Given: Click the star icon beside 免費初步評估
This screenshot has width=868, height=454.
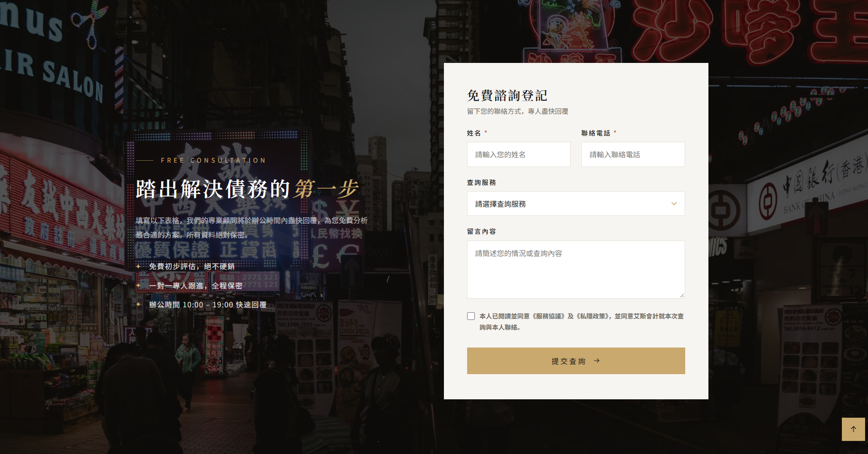Looking at the screenshot, I should (138, 266).
